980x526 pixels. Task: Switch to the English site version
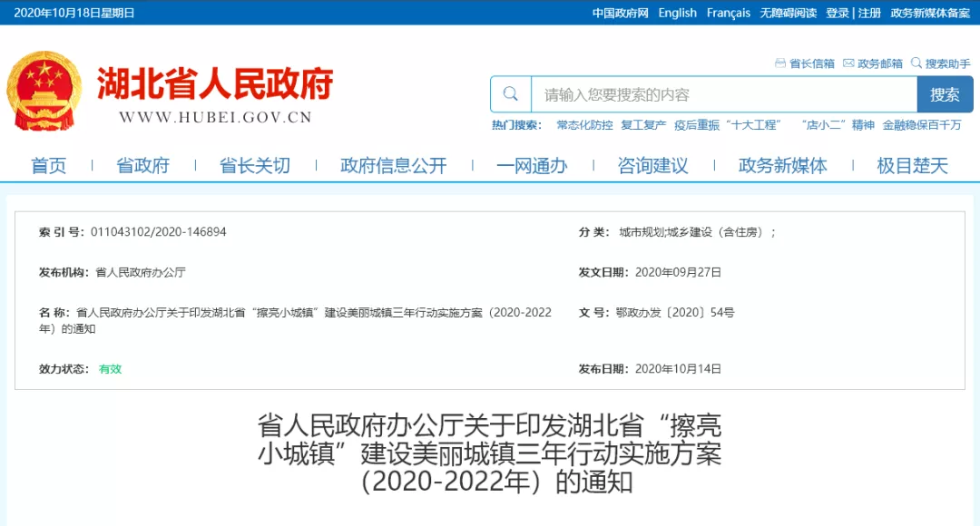(x=677, y=13)
